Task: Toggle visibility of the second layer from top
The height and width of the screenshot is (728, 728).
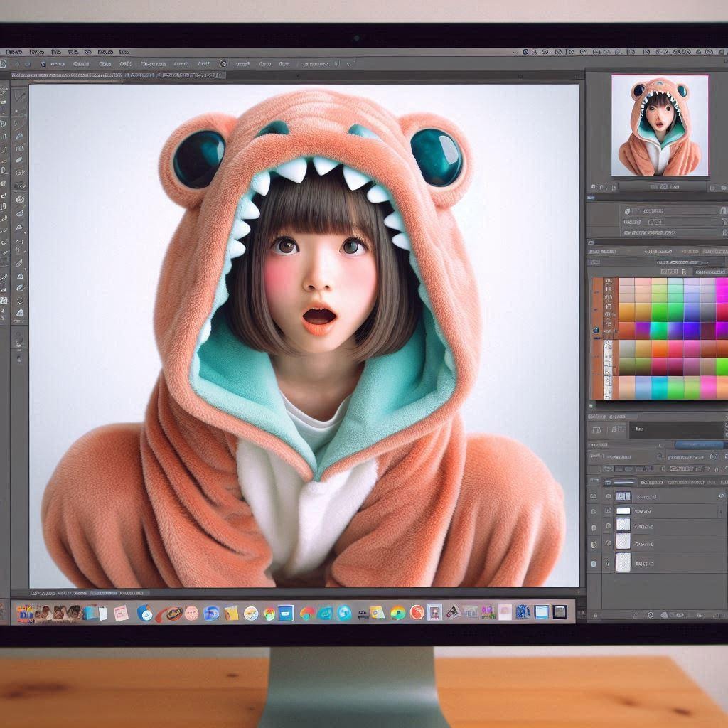Action: point(594,512)
